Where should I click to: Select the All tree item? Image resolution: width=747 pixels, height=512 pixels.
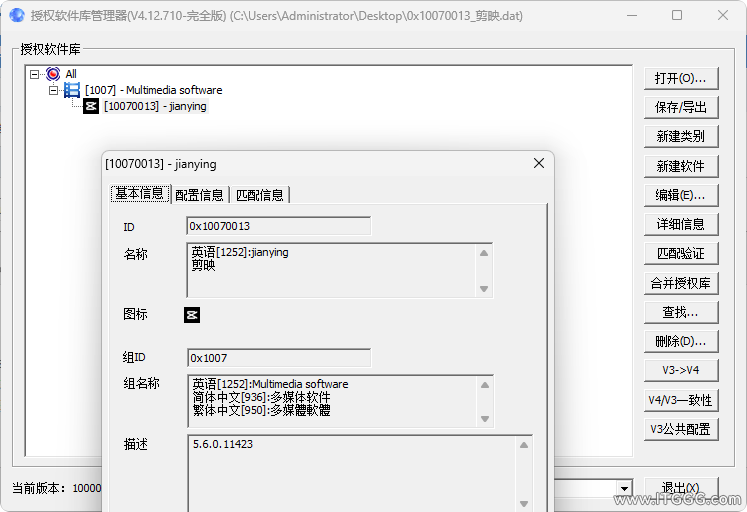71,74
